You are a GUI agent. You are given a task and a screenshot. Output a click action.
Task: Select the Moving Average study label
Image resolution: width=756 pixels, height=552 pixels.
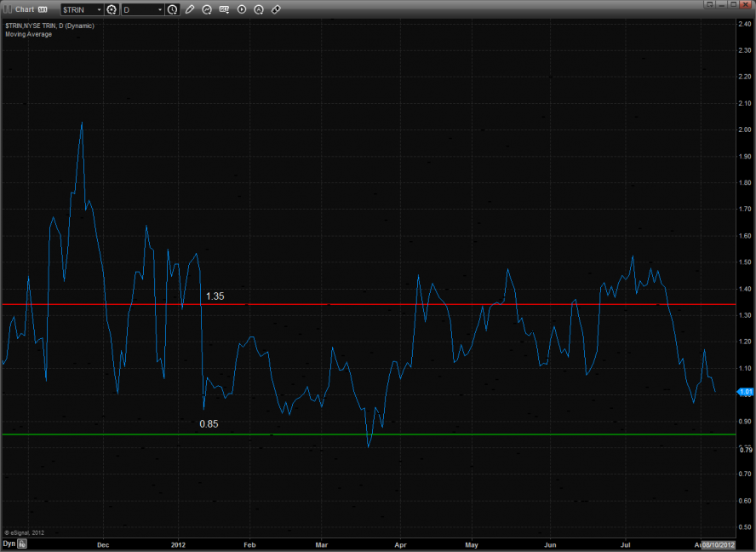point(28,34)
